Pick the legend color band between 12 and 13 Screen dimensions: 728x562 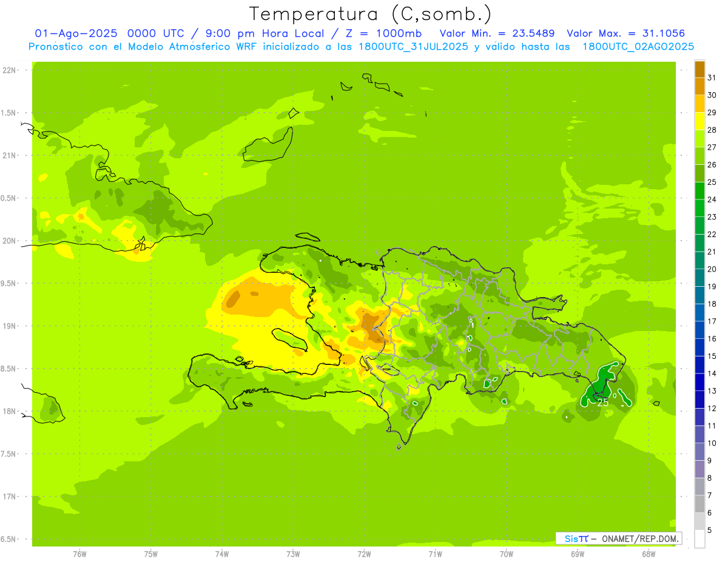[x=699, y=400]
